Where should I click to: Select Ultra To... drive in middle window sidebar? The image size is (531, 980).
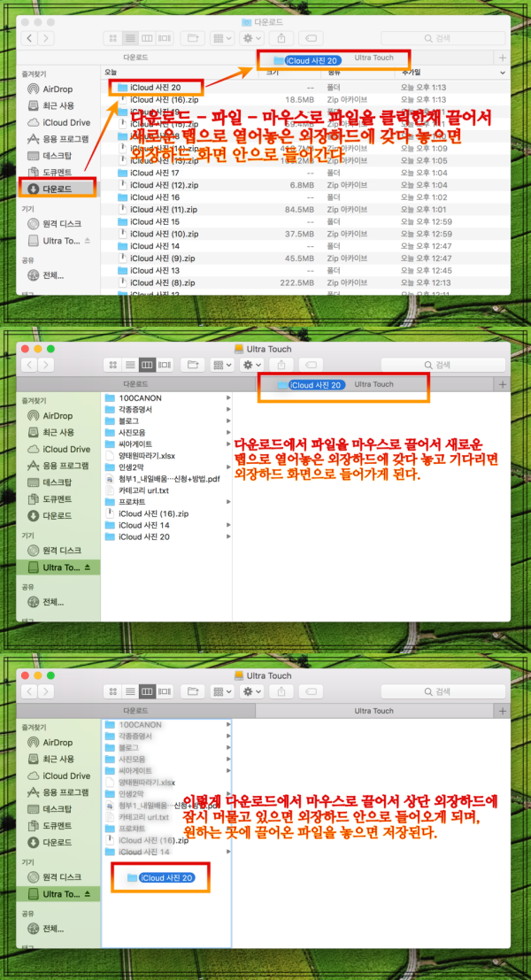tap(58, 567)
